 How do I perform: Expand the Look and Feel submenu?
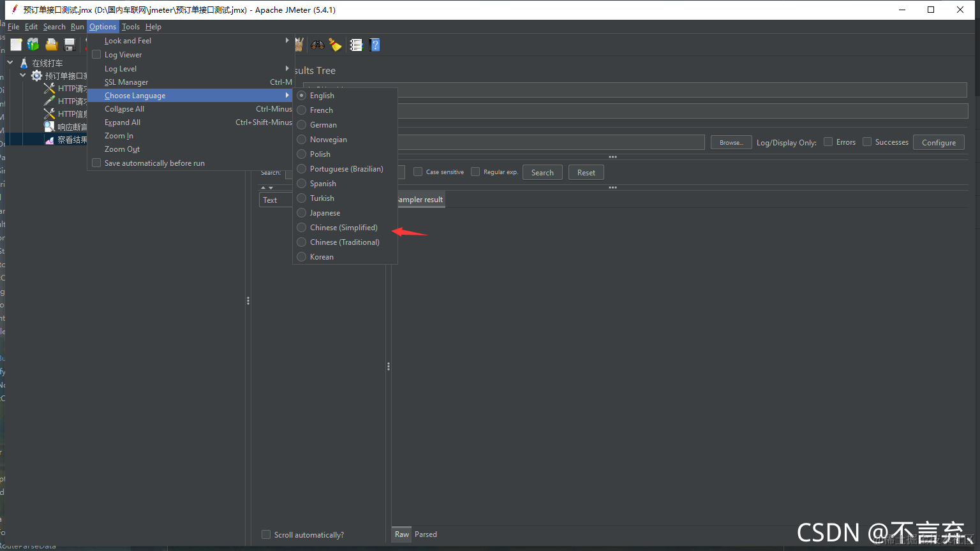(x=191, y=41)
